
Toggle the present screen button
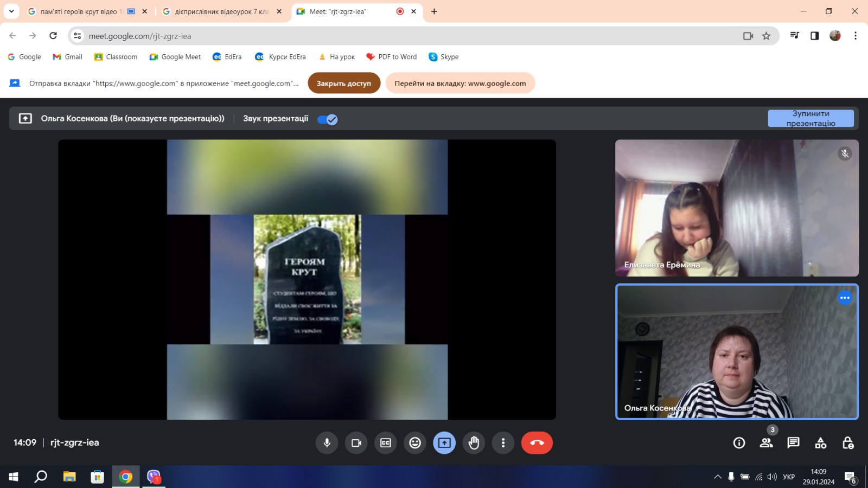(x=444, y=443)
